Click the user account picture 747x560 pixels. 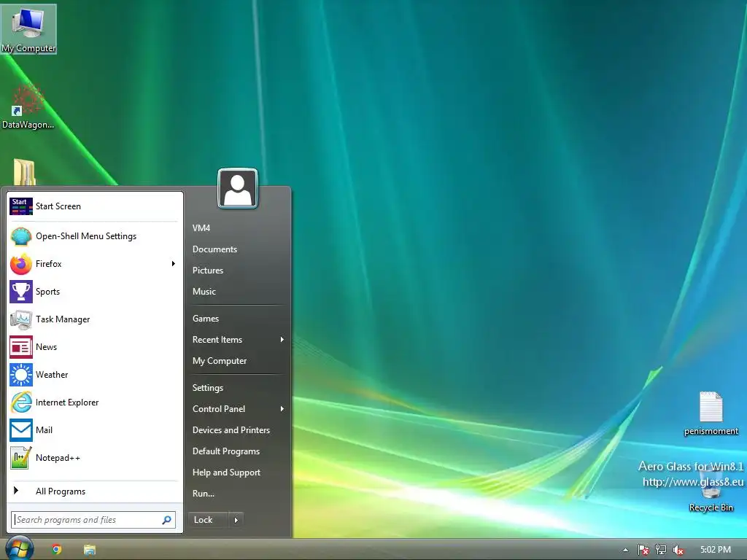[238, 189]
